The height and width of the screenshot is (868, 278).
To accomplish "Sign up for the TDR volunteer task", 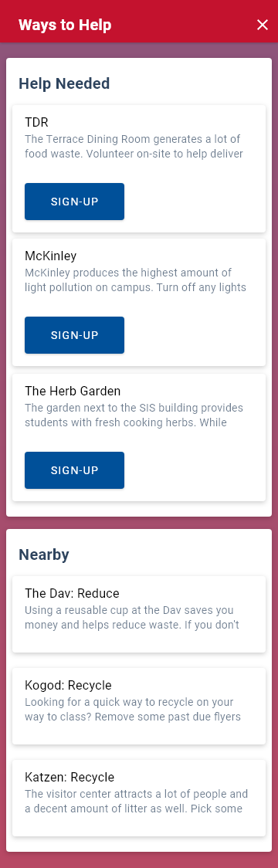I will [x=74, y=202].
